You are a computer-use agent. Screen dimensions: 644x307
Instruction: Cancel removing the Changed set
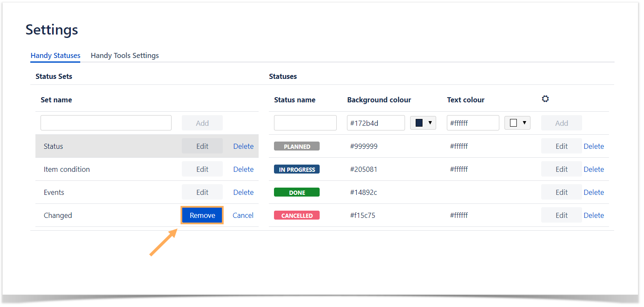(243, 215)
